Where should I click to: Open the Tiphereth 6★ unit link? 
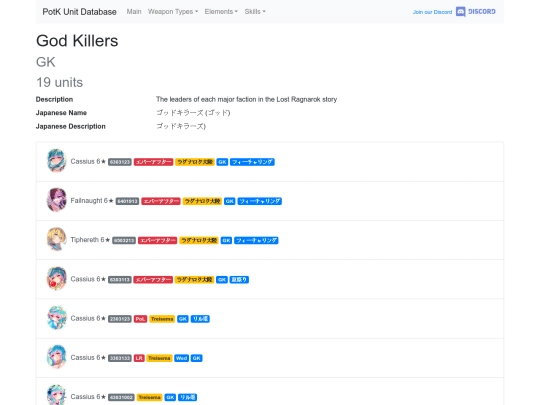click(90, 240)
